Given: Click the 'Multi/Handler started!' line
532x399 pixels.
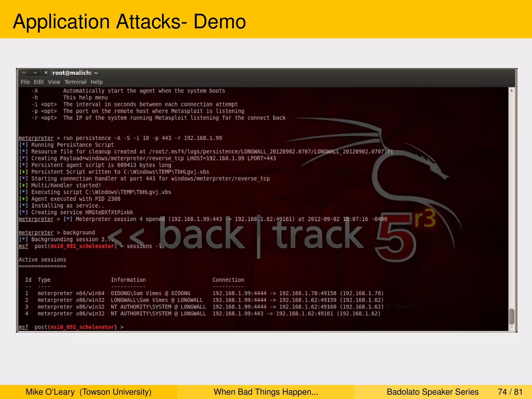Looking at the screenshot, I should pyautogui.click(x=60, y=185).
